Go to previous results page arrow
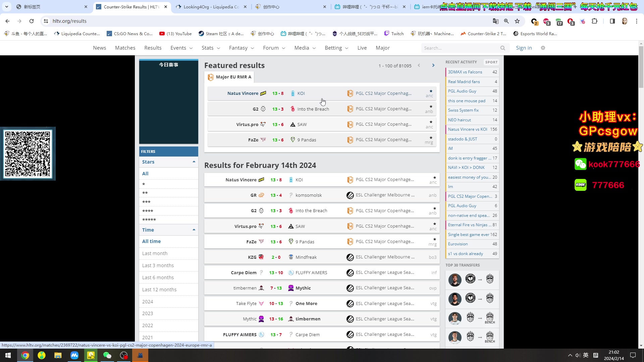Screen dimensions: 644x362 point(419,65)
